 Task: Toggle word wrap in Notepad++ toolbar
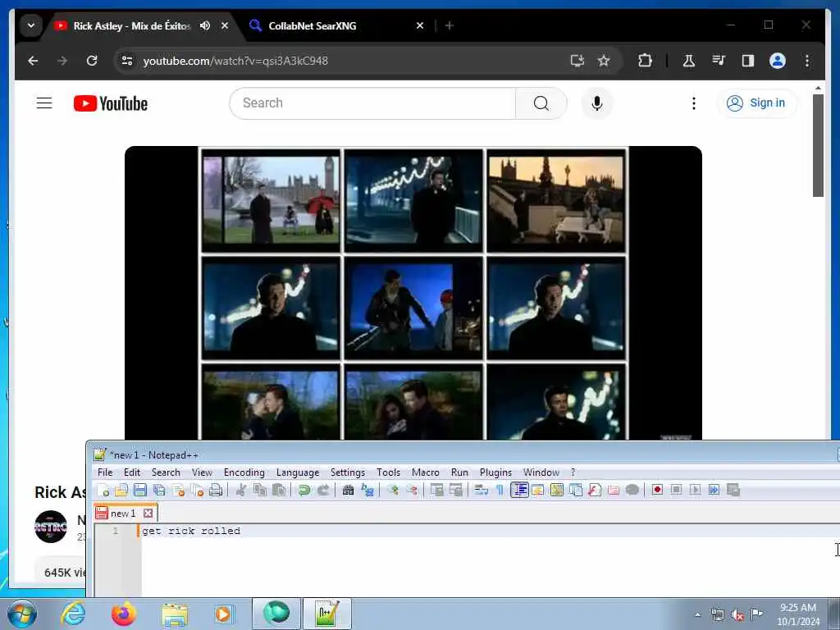[481, 490]
